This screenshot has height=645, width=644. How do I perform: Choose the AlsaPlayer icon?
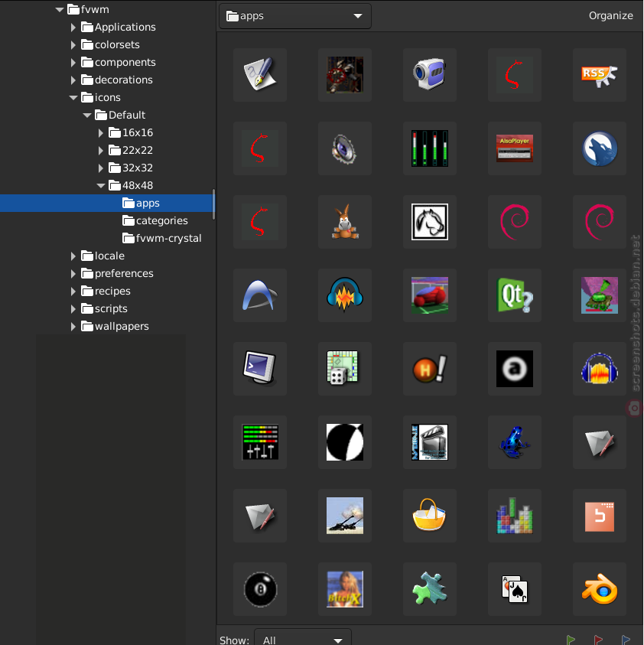[x=515, y=148]
